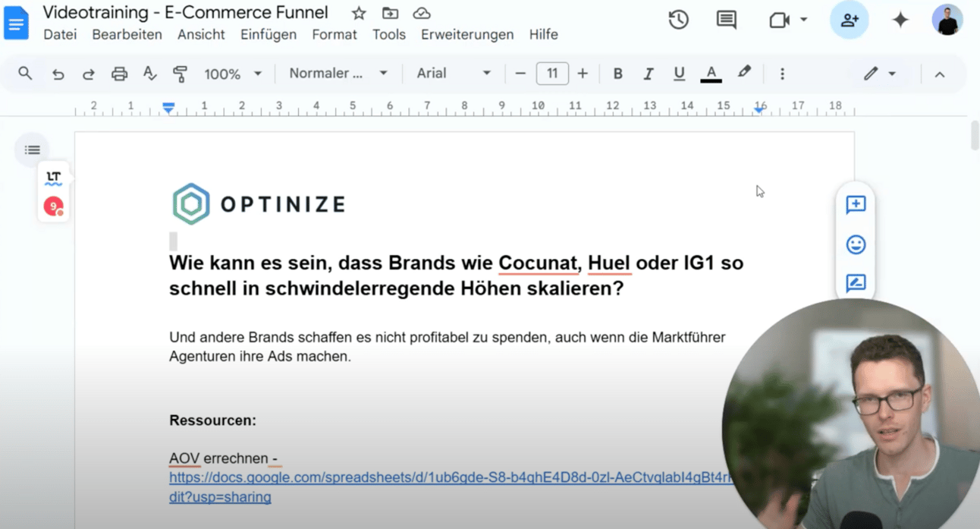The image size is (980, 529).
Task: Open the Tools menu
Action: [x=388, y=35]
